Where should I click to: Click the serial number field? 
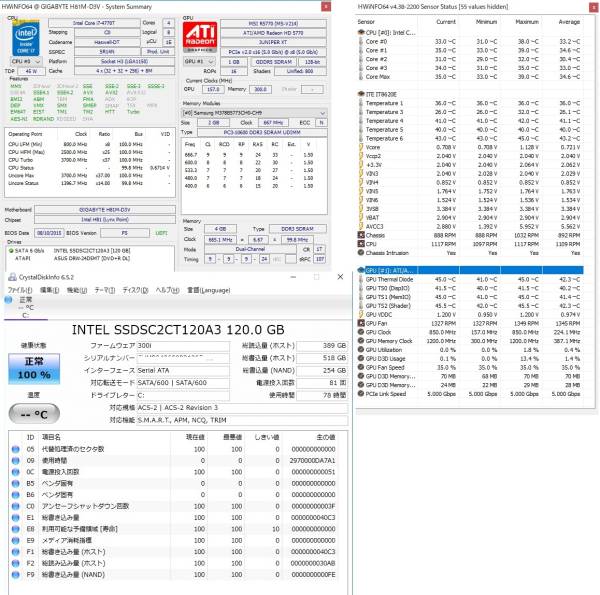[x=183, y=358]
